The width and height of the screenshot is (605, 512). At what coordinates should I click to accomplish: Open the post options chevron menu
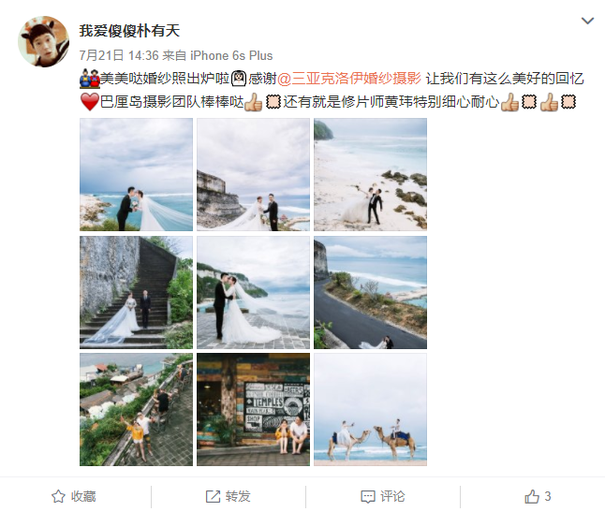(587, 21)
